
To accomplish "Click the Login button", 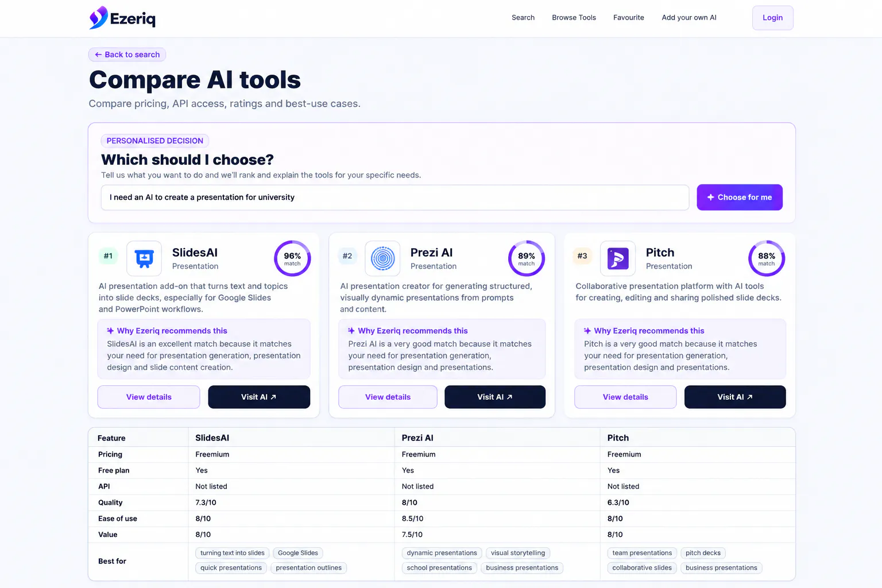I will [x=773, y=18].
